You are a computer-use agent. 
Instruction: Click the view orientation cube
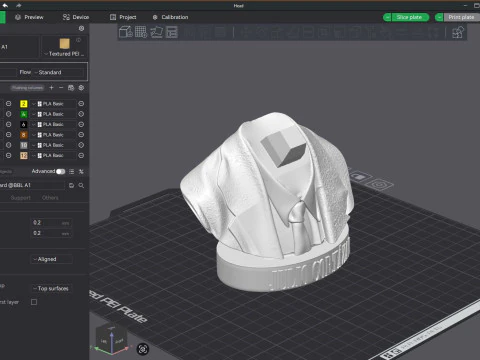pos(111,339)
